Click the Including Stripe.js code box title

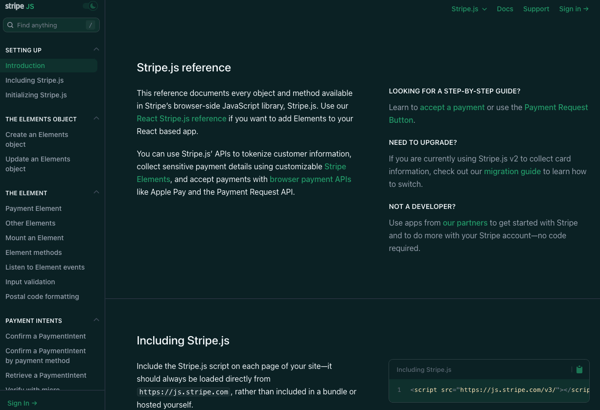coord(424,369)
